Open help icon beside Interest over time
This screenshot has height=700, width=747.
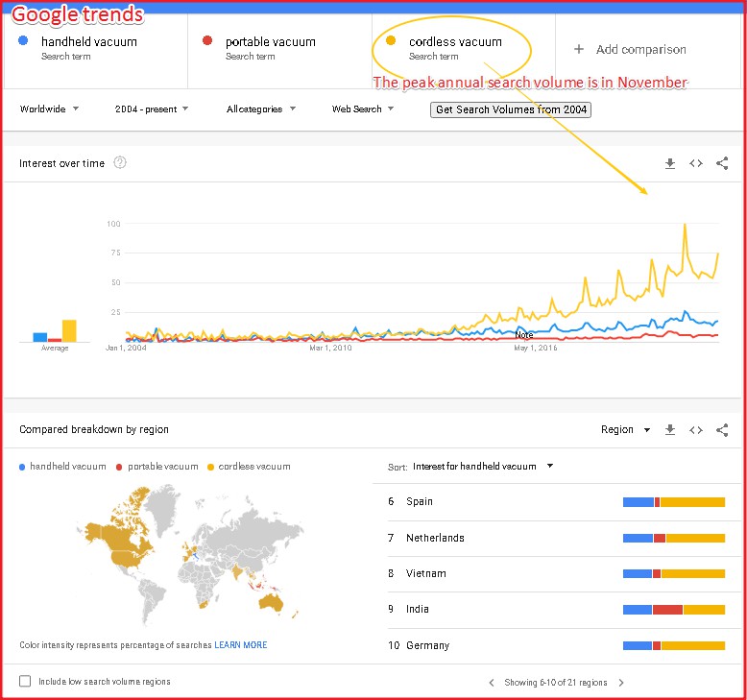tap(120, 162)
